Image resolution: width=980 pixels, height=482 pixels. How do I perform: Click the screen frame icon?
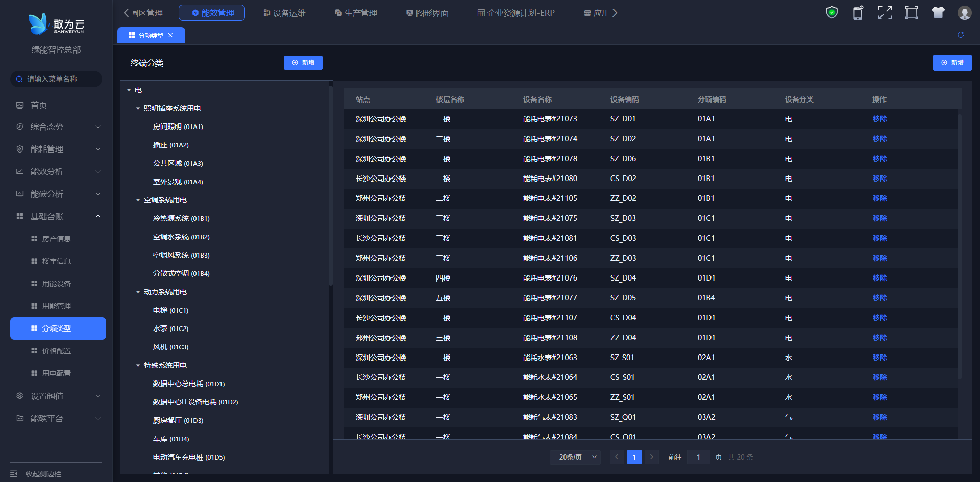click(911, 13)
